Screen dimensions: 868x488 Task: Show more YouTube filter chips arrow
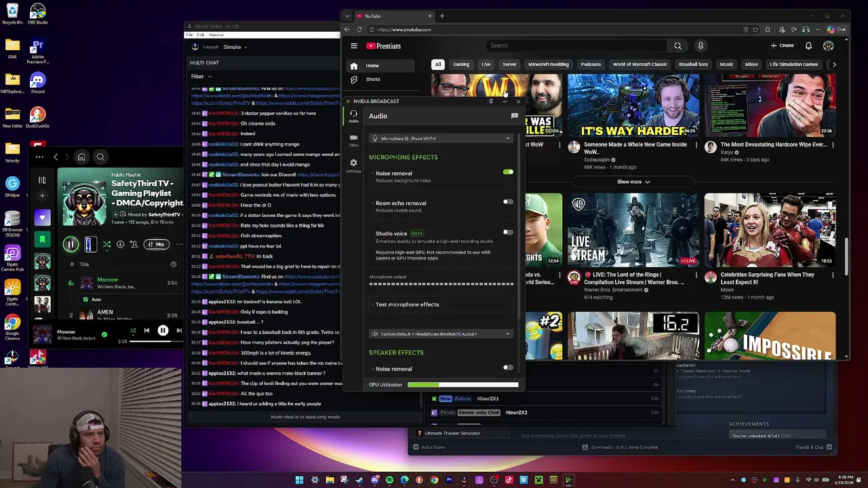[x=834, y=64]
